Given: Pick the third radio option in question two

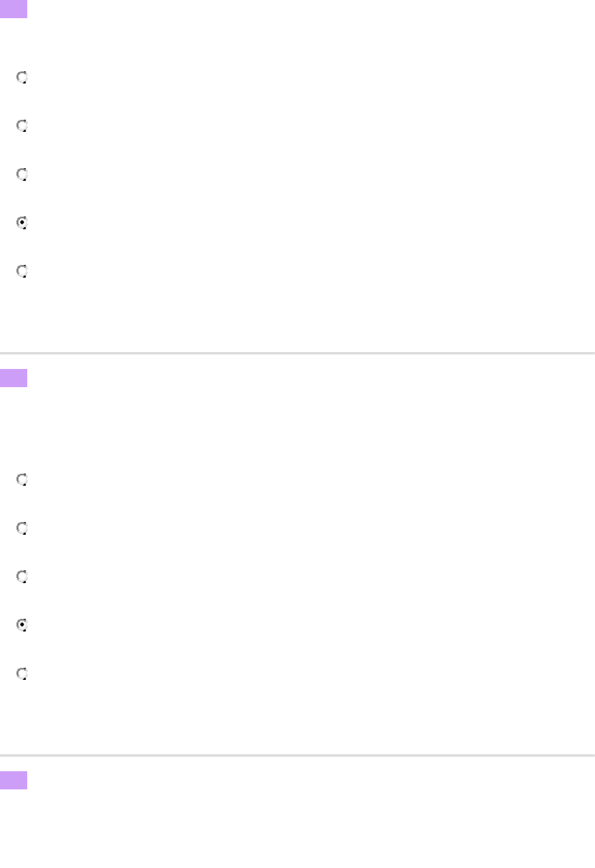Looking at the screenshot, I should click(22, 576).
